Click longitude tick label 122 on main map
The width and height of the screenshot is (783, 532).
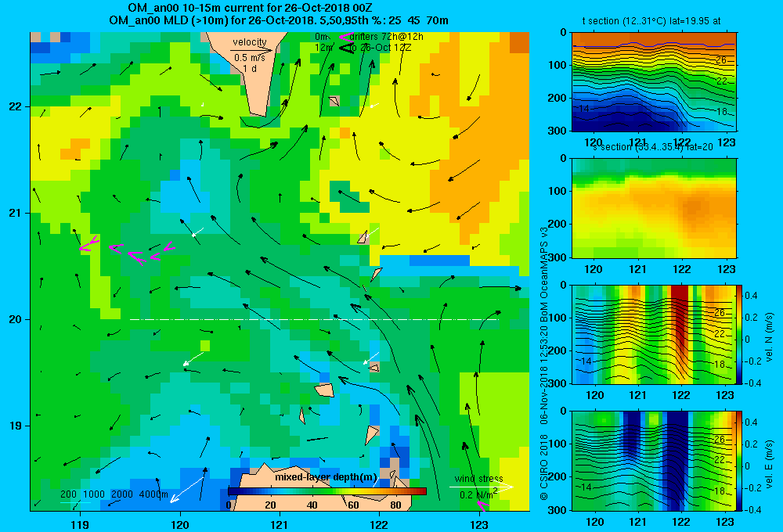pyautogui.click(x=379, y=524)
